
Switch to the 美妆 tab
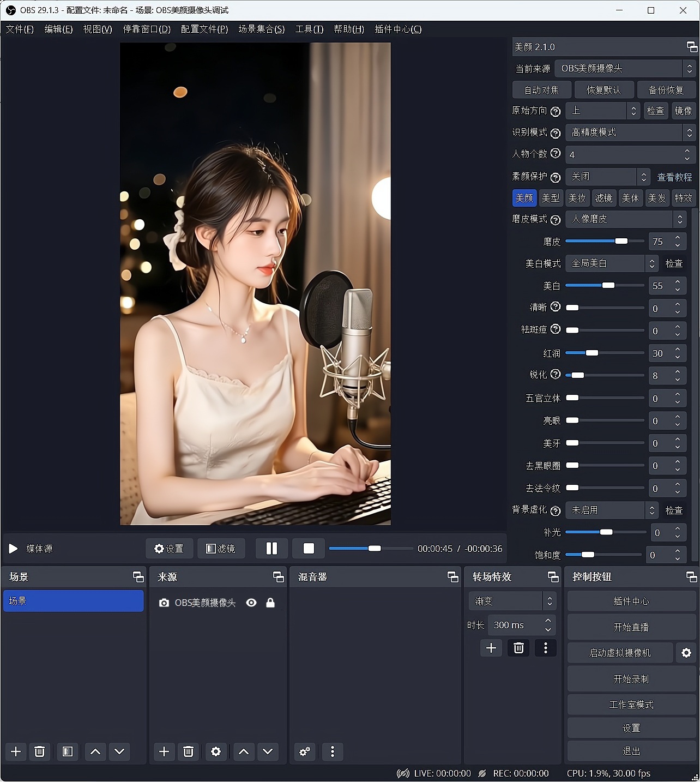[577, 197]
